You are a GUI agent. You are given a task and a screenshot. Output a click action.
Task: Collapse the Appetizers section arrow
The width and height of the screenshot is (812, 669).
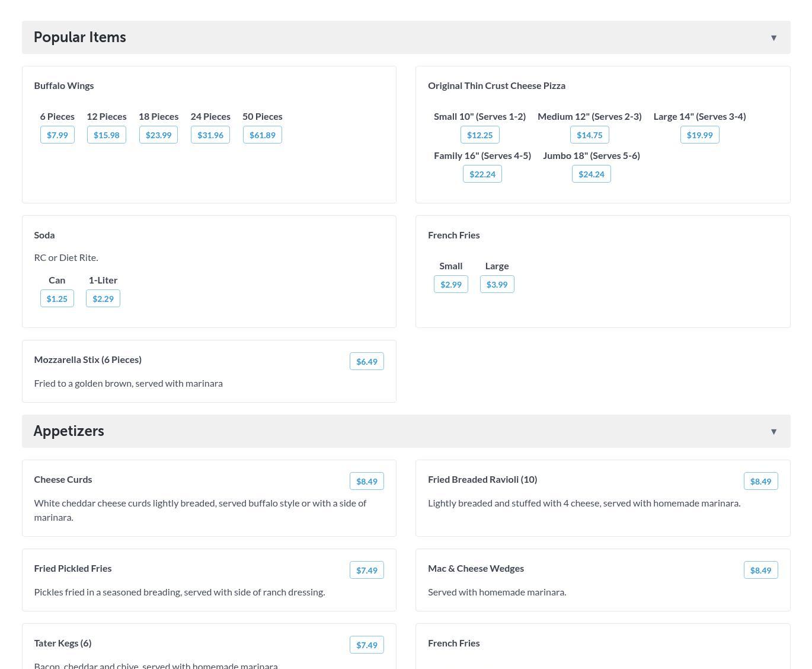coord(773,432)
